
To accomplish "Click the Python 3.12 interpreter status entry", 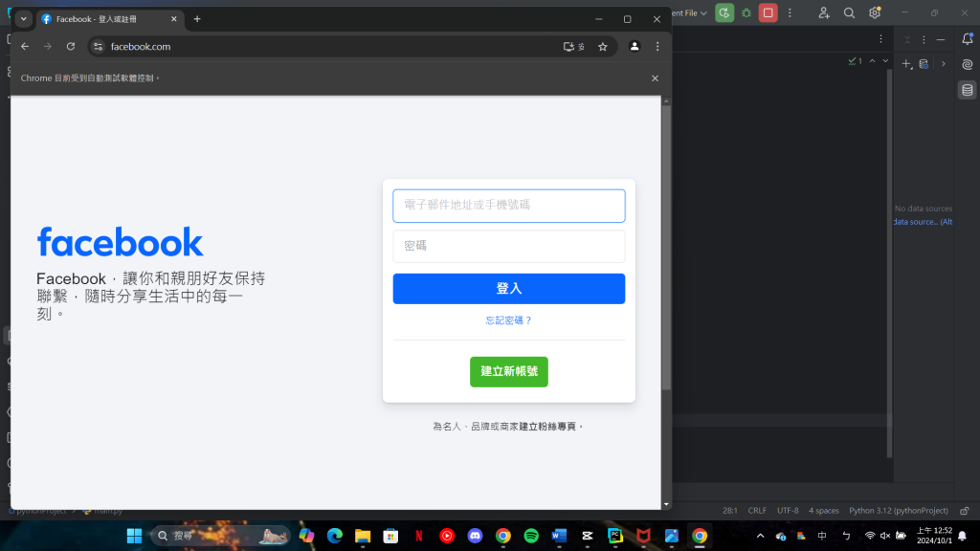I will (898, 511).
